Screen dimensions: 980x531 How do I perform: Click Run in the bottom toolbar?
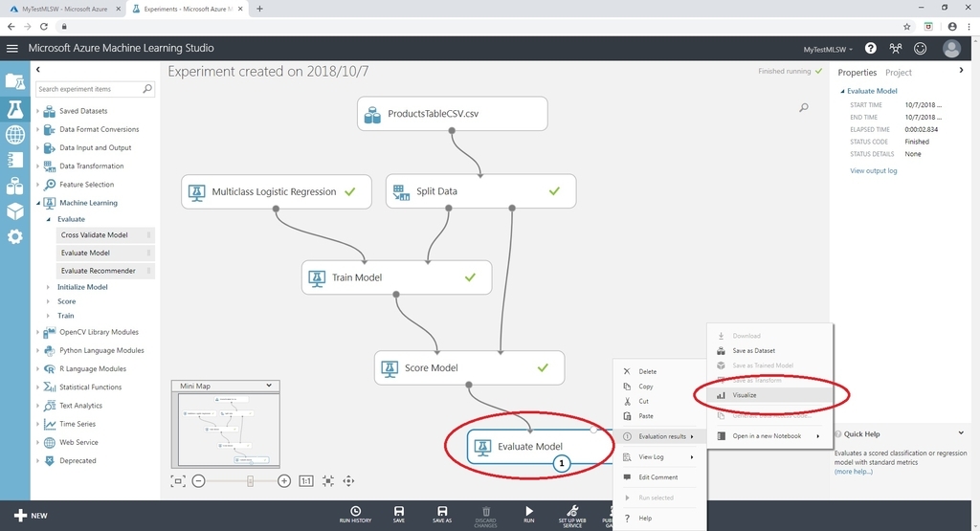click(528, 514)
